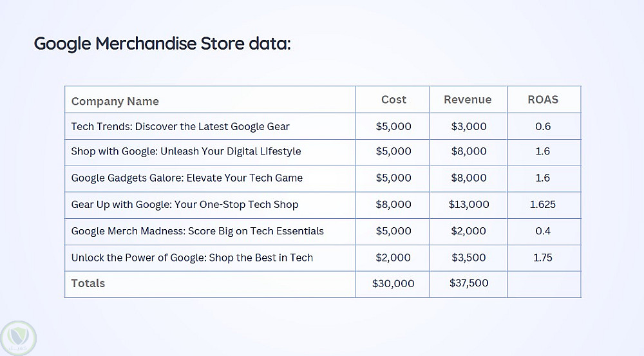The image size is (644, 356).
Task: Click 'Google Gadgets Galore: Elevate Your Tech Game'
Action: coord(187,178)
